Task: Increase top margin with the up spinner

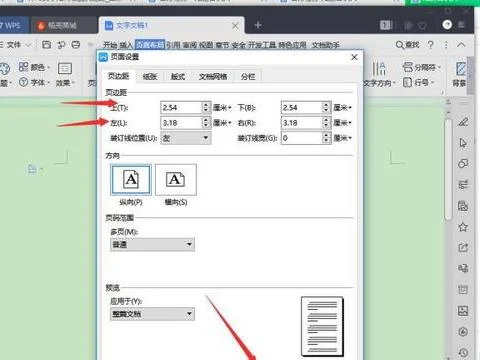Action: point(206,105)
